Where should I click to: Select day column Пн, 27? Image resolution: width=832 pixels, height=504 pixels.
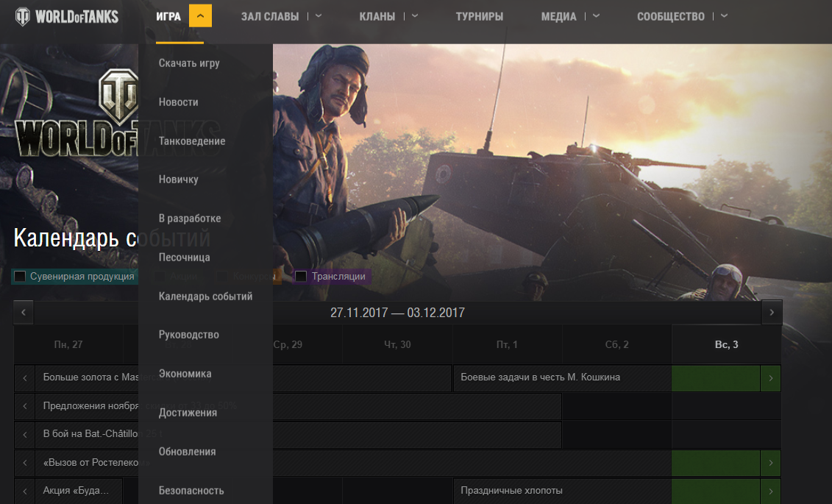pos(68,344)
